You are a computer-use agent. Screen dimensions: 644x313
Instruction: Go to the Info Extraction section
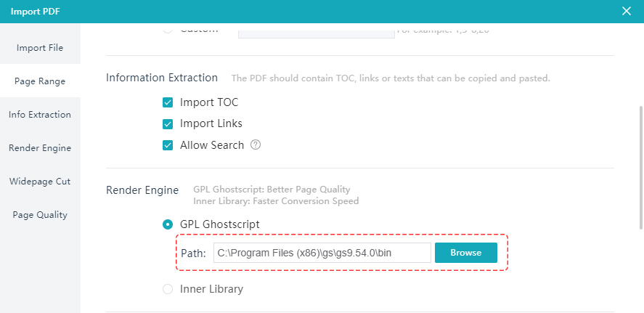pos(40,115)
